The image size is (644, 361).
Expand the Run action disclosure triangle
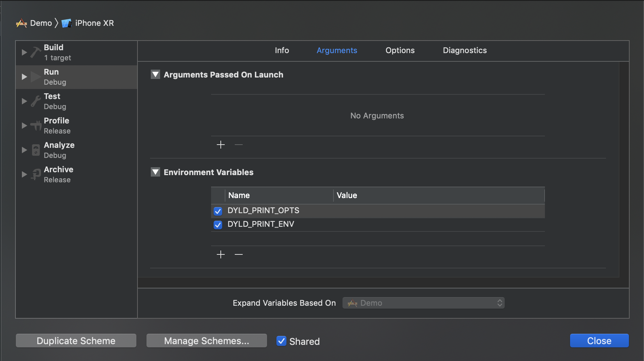(x=24, y=77)
